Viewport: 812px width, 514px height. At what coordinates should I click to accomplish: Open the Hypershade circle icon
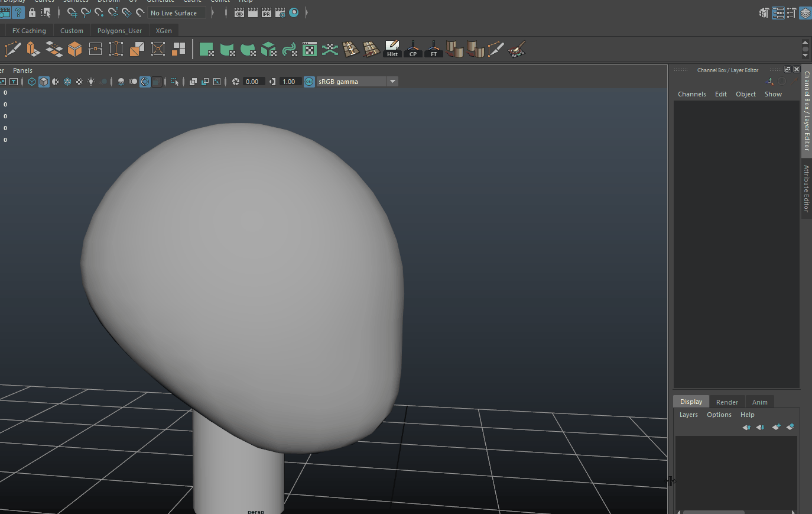point(294,12)
